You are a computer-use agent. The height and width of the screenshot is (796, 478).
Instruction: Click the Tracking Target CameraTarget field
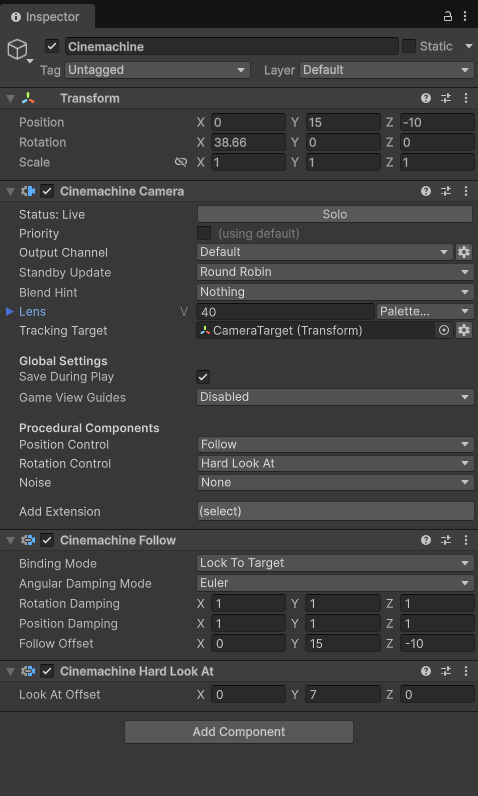pyautogui.click(x=316, y=330)
